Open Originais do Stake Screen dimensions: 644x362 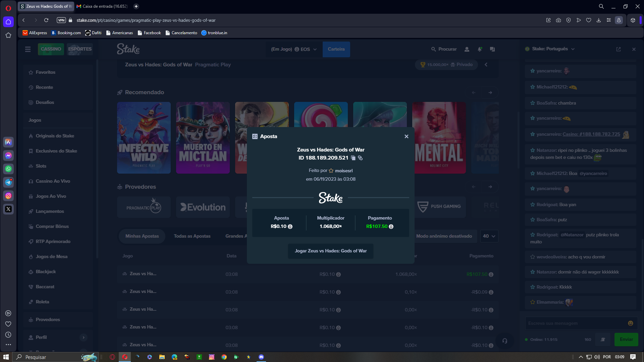tap(58, 136)
